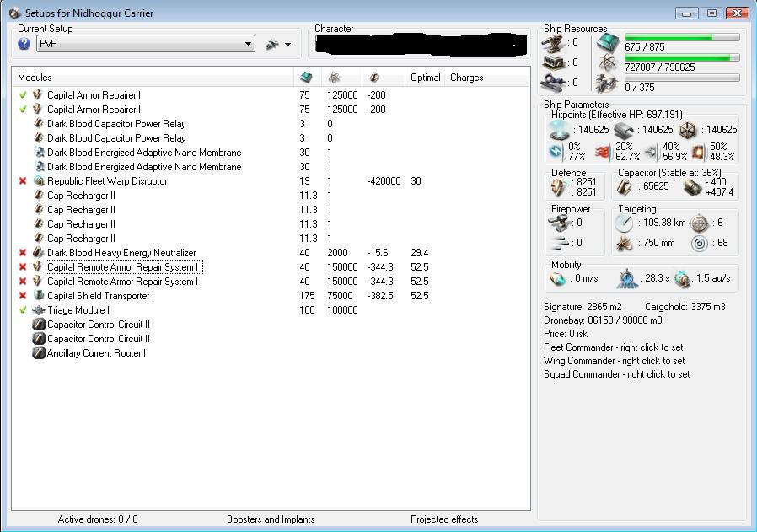The height and width of the screenshot is (532, 757).
Task: Click capacitor capacity icon showing 65625
Action: [625, 187]
